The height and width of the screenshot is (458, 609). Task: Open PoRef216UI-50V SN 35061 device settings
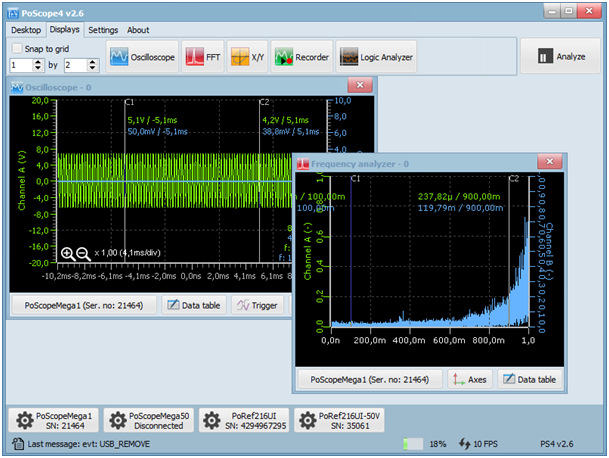[339, 420]
